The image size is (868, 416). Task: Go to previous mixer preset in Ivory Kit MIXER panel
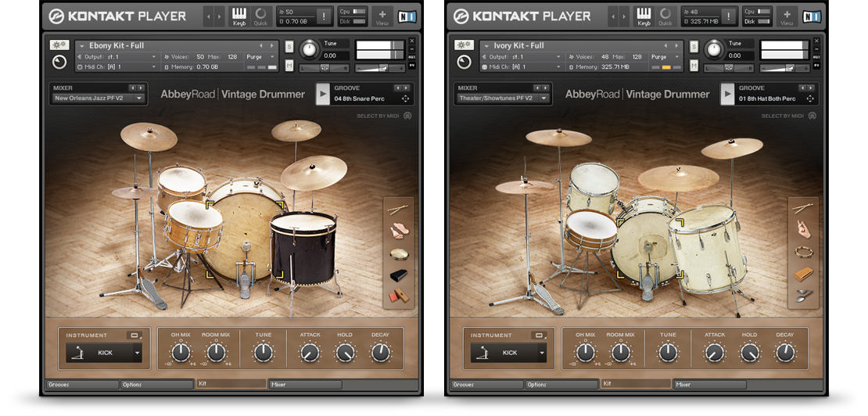pyautogui.click(x=537, y=88)
